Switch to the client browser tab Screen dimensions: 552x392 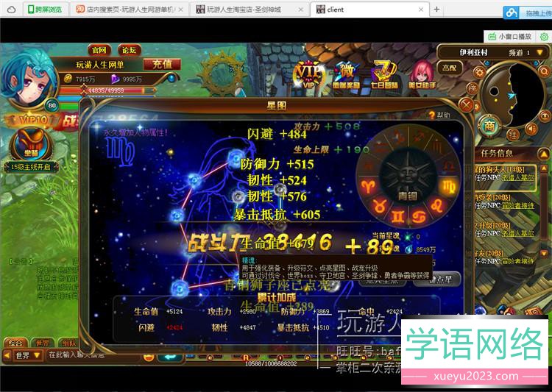(368, 10)
